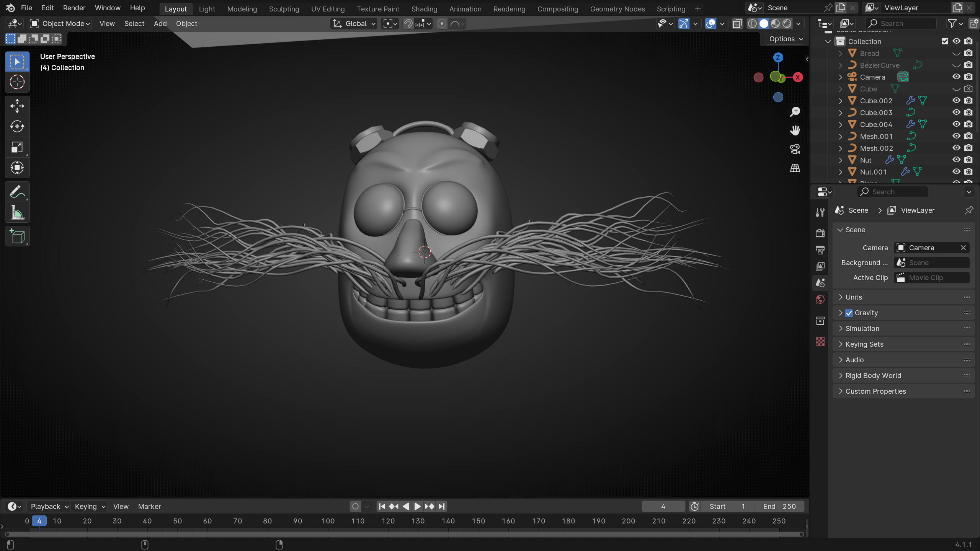The width and height of the screenshot is (980, 551).
Task: Click the pan view hand icon
Action: coord(795,130)
